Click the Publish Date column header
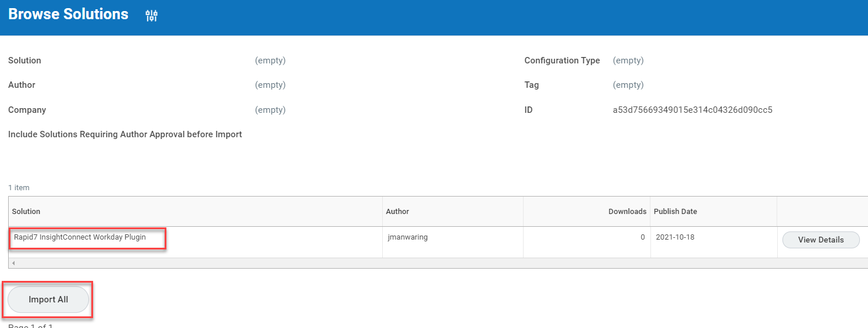Screen dimensions: 868x328 [675, 212]
